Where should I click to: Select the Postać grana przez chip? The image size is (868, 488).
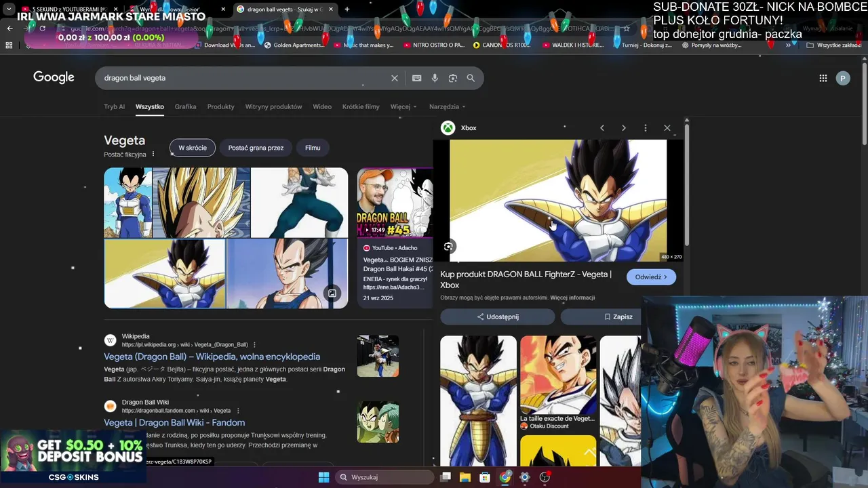[256, 148]
